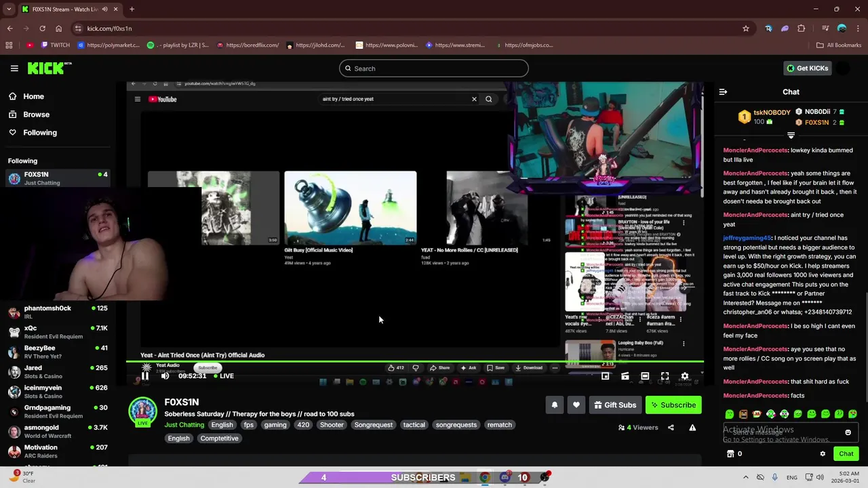Follow channel with heart button

(576, 405)
